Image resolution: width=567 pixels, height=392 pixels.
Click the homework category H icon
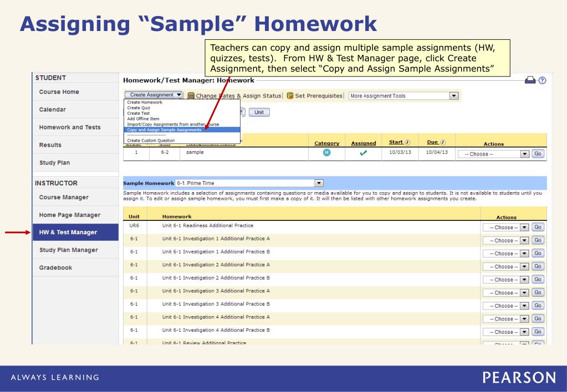tap(326, 152)
